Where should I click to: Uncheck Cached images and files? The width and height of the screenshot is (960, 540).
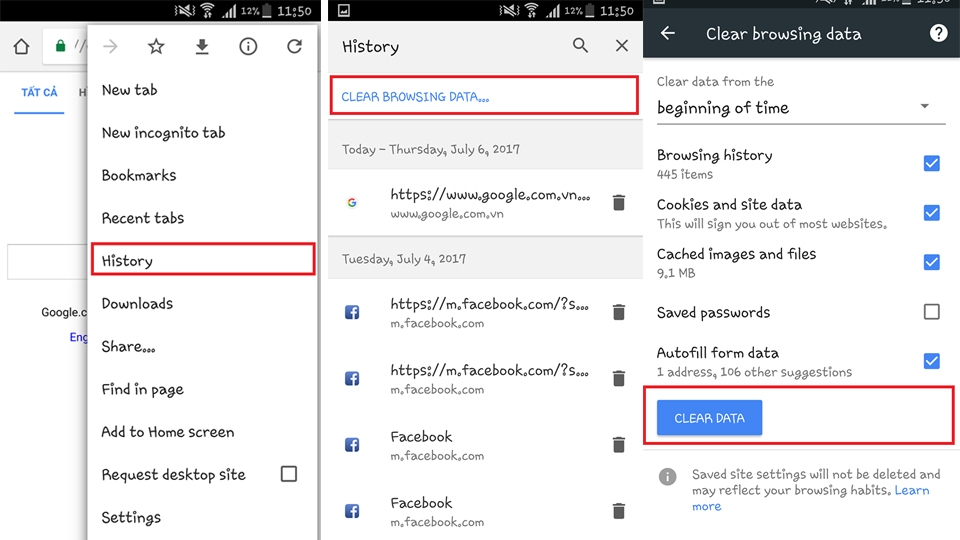[932, 262]
